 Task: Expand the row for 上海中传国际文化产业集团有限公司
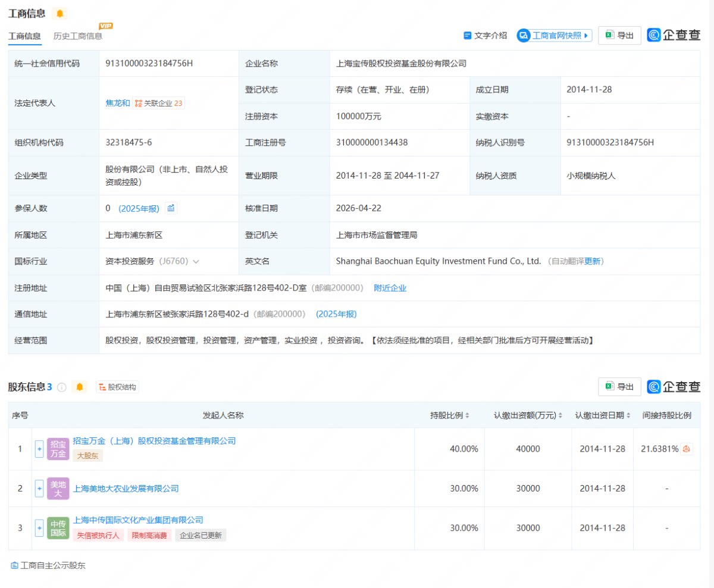[39, 528]
